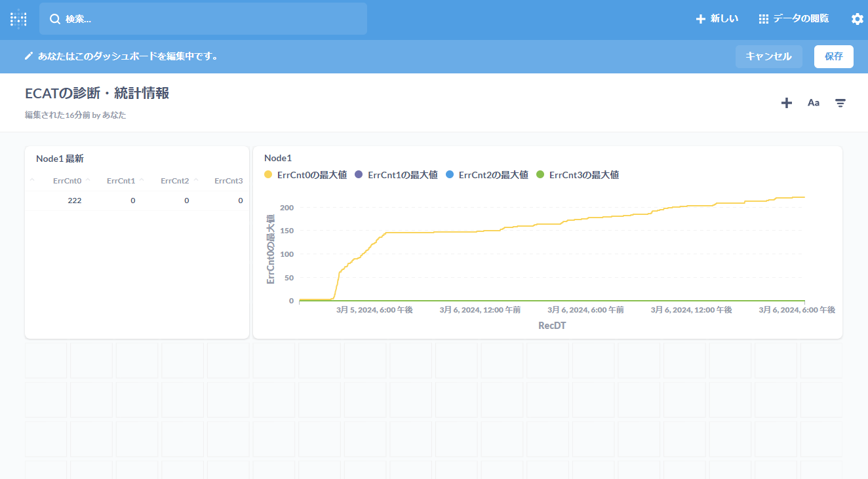
Task: Open the データの閲覧 grid menu
Action: (x=793, y=19)
